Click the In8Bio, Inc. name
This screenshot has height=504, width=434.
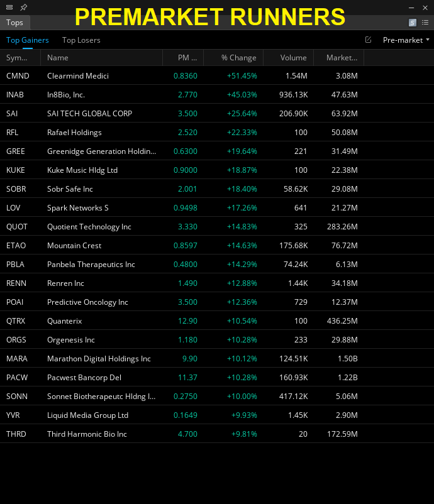(x=66, y=95)
